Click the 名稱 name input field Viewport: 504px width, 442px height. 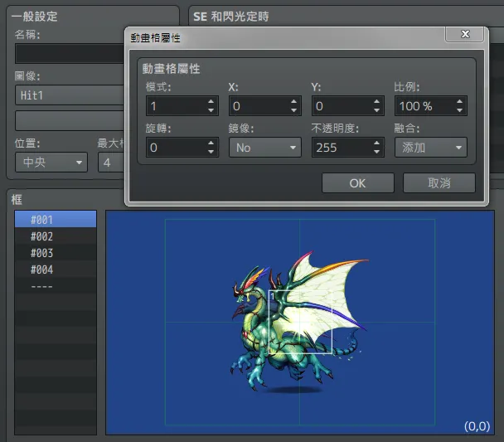70,54
